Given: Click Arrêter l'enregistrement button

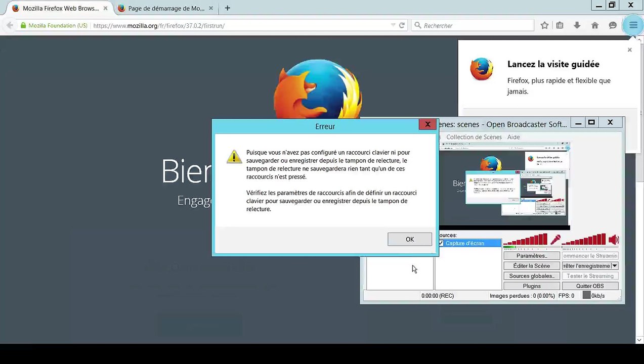Looking at the screenshot, I should pos(586,266).
